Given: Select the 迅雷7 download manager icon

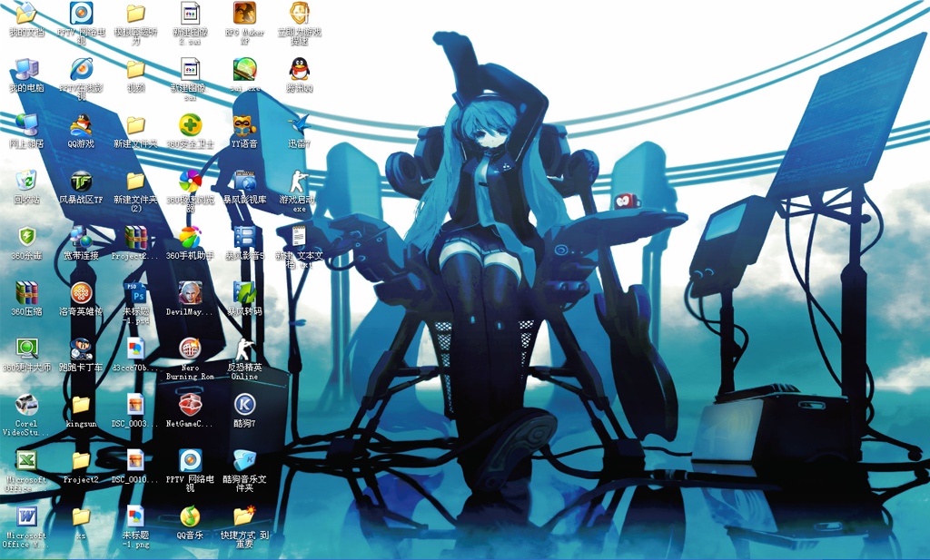Looking at the screenshot, I should tap(300, 124).
